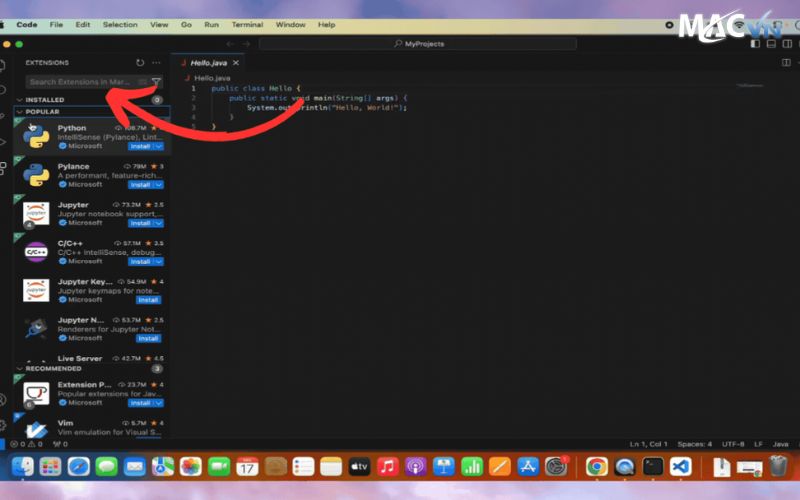Collapse the RECOMMENDED section

point(53,368)
